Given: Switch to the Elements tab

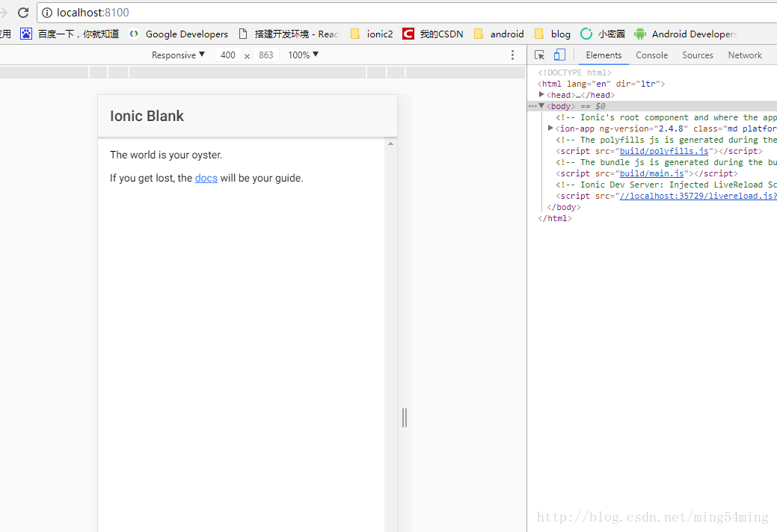Looking at the screenshot, I should pos(604,55).
